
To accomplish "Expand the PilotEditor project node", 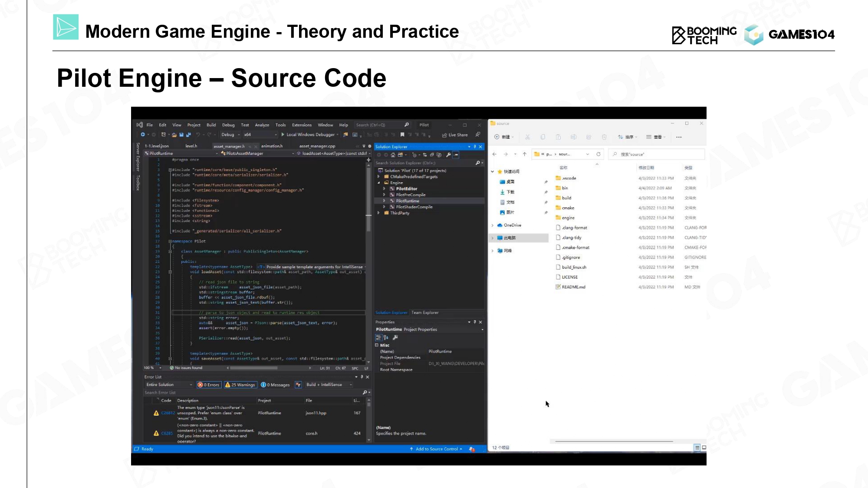I will pos(384,189).
